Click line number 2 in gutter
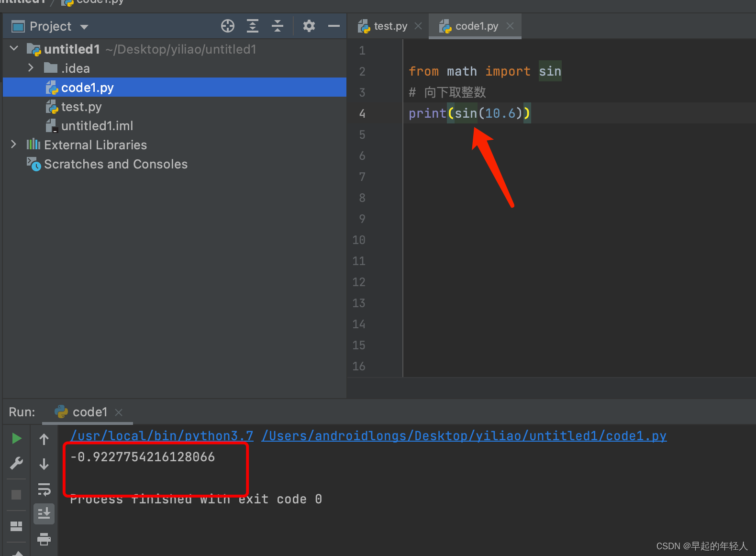756x556 pixels. coord(362,71)
